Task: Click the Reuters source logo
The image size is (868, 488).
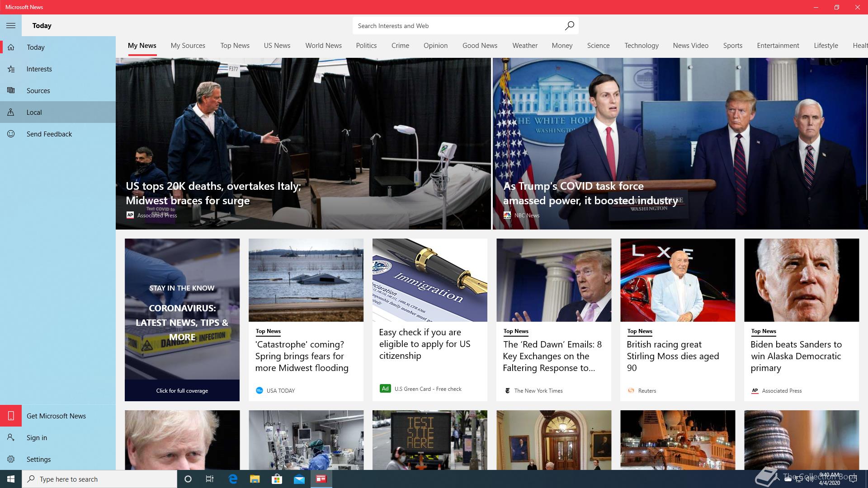Action: pos(631,391)
